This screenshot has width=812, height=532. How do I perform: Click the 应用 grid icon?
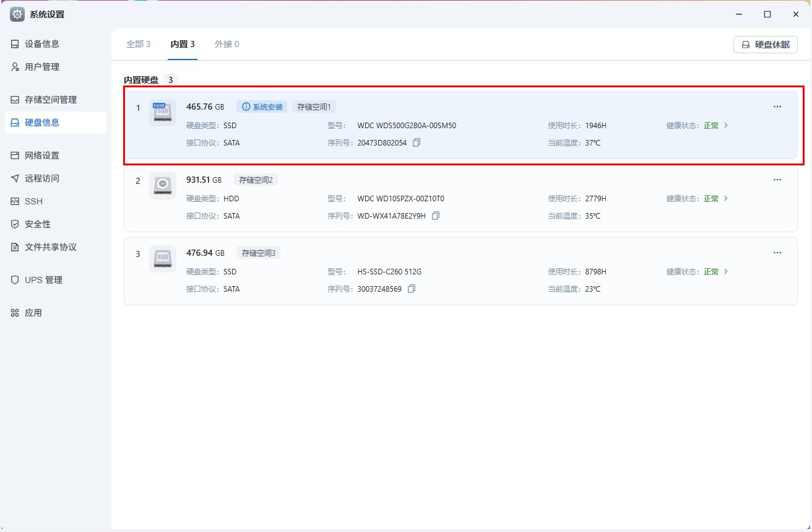pyautogui.click(x=15, y=313)
